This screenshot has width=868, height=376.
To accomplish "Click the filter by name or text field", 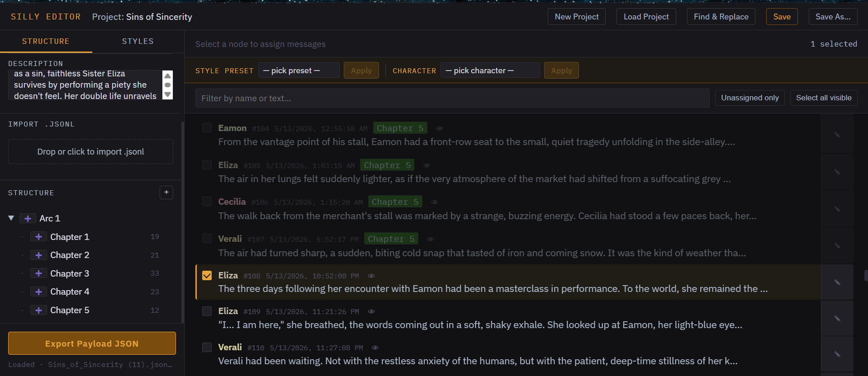I will coord(452,98).
